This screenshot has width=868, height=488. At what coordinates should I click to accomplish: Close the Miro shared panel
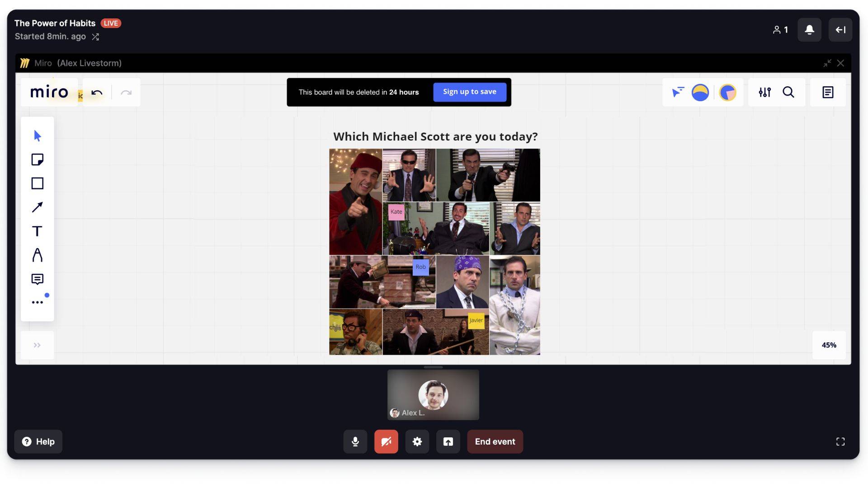tap(840, 63)
